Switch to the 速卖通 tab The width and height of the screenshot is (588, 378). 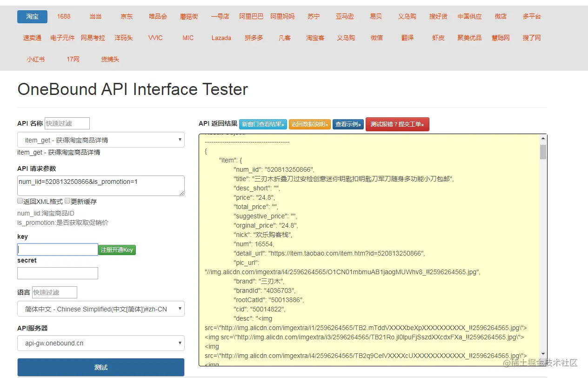pyautogui.click(x=32, y=38)
